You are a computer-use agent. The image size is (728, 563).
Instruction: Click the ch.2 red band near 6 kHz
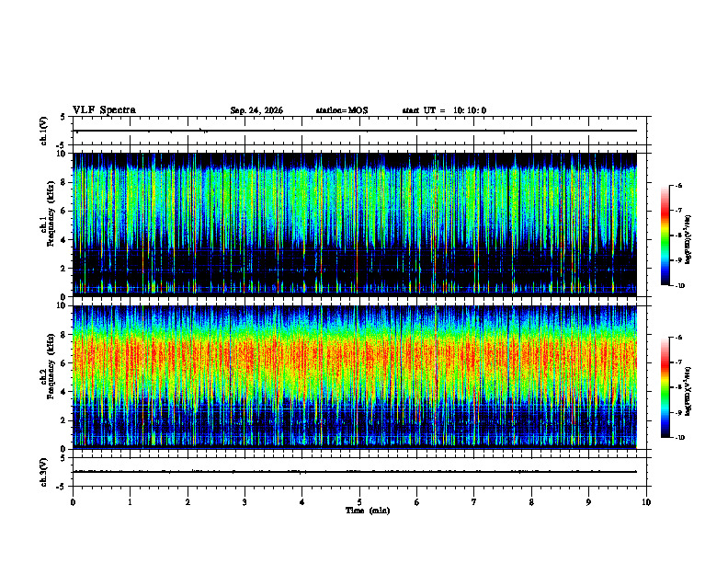[355, 360]
